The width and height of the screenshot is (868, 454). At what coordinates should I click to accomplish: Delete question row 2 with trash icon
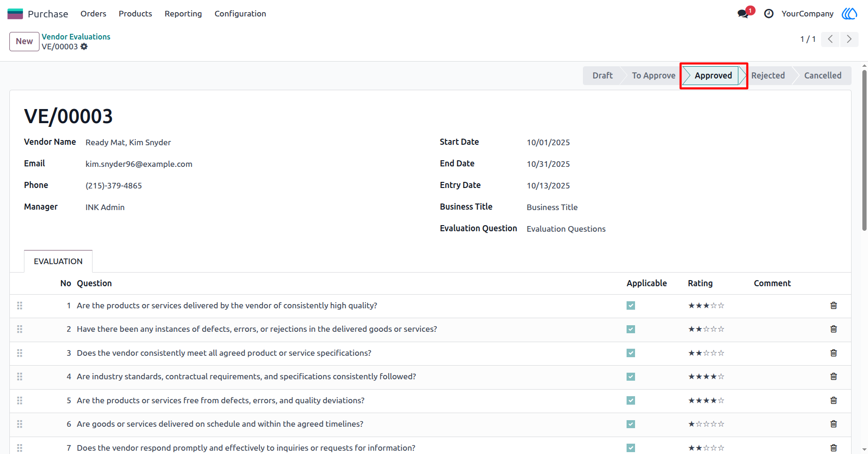pyautogui.click(x=834, y=329)
